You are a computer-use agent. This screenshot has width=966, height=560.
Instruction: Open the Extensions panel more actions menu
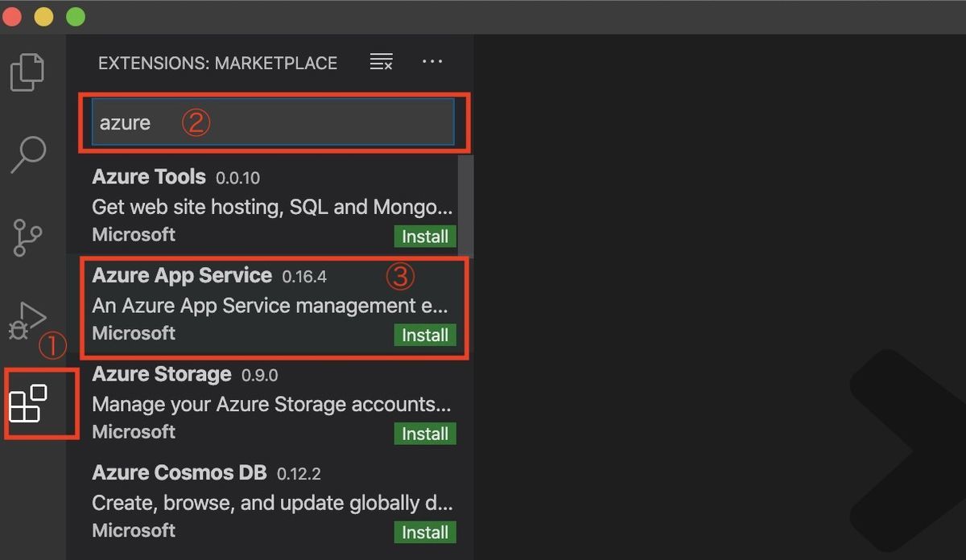432,62
